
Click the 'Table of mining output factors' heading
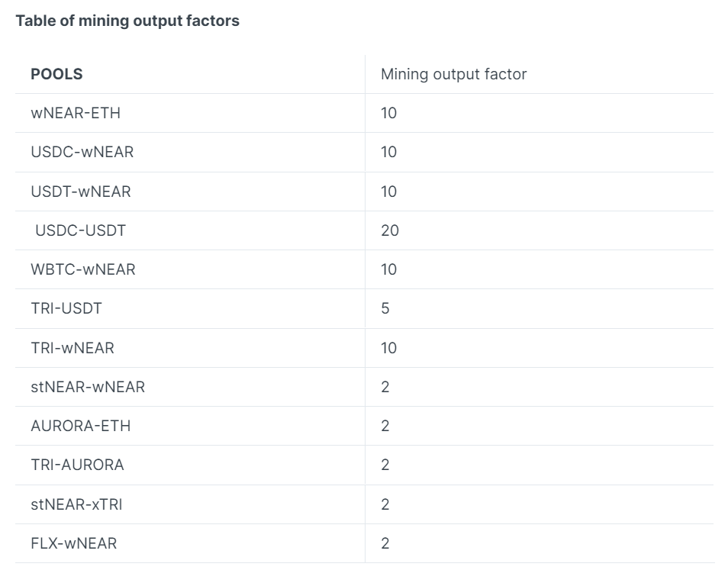coord(127,21)
